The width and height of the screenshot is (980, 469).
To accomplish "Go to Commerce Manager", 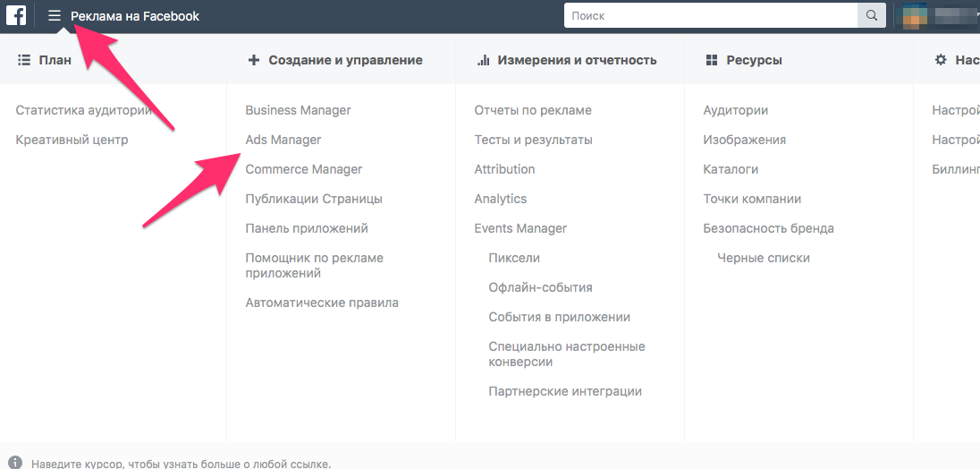I will [304, 169].
